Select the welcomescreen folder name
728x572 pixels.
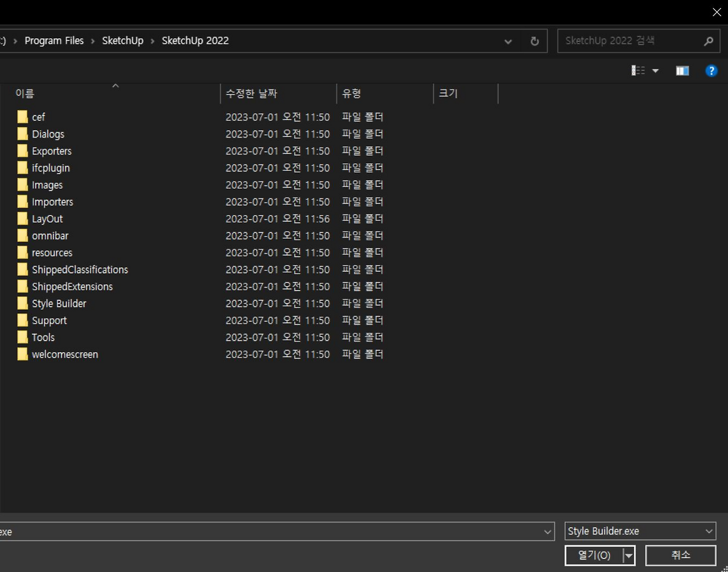[65, 354]
